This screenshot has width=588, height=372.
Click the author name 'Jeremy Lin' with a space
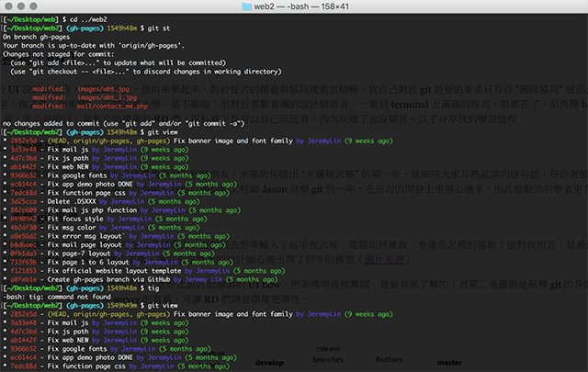pos(203,279)
